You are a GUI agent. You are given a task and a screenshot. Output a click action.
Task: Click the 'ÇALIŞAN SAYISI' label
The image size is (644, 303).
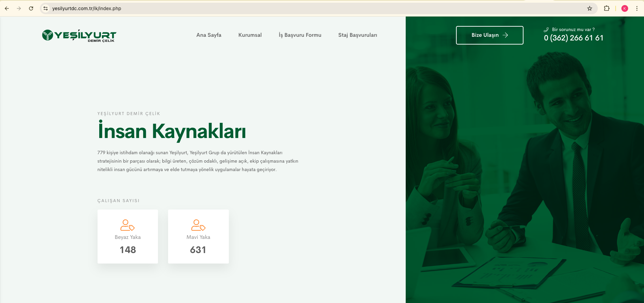point(118,201)
